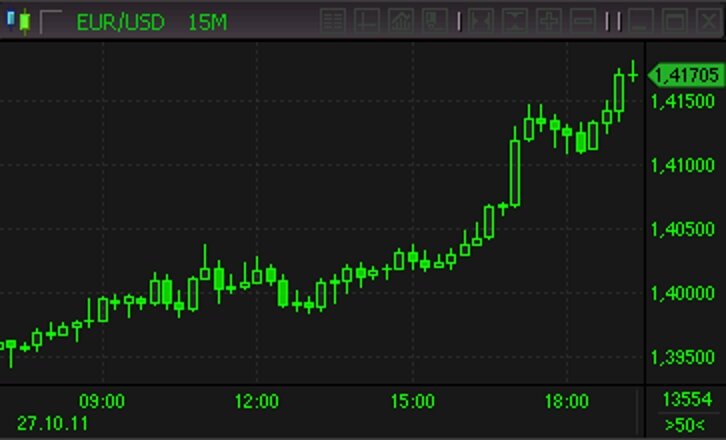This screenshot has width=726, height=440.
Task: Zoom in with the plus icon
Action: pos(549,21)
